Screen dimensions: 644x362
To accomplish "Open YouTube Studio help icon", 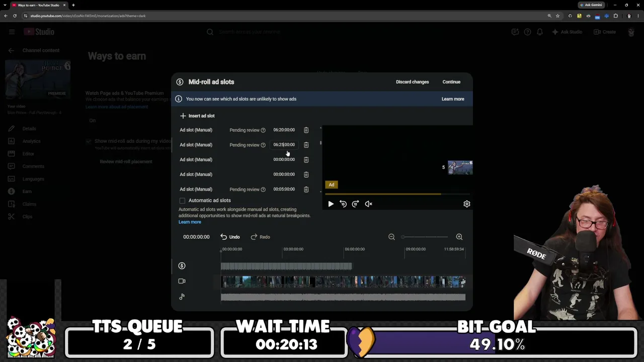I will pyautogui.click(x=527, y=32).
